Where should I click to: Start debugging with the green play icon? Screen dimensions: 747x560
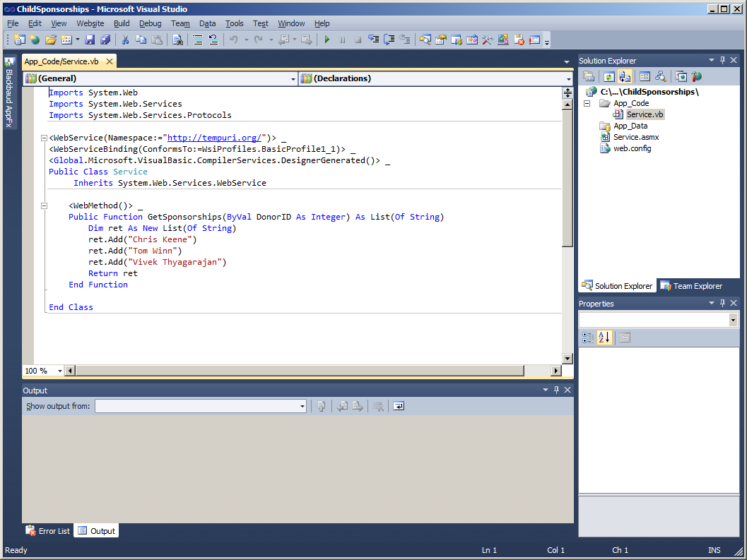coord(327,40)
